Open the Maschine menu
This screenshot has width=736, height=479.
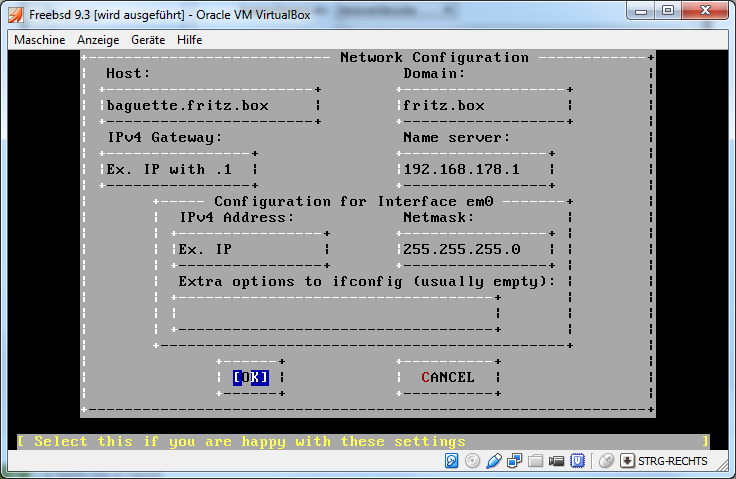[40, 40]
